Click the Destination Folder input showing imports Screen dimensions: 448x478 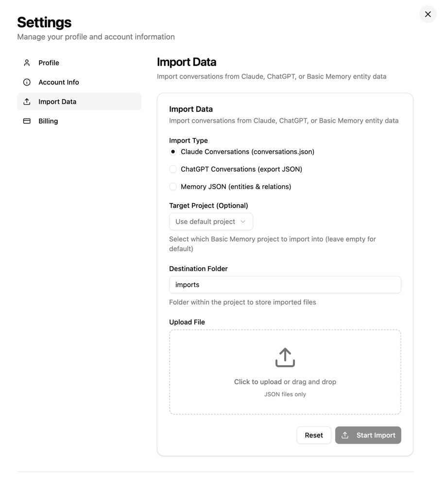(x=285, y=285)
